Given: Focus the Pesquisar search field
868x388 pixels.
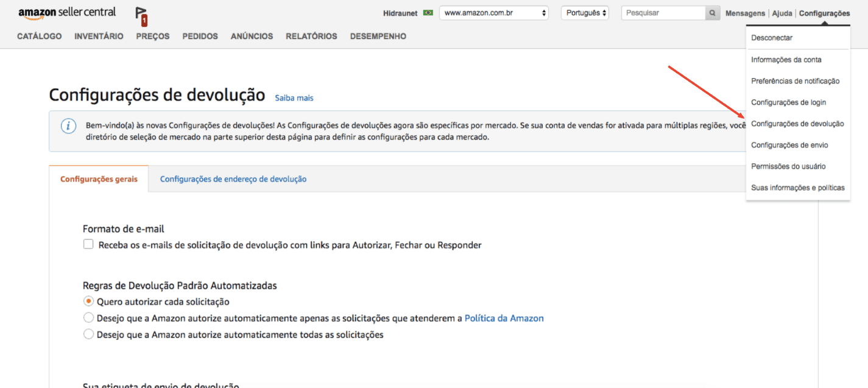Looking at the screenshot, I should coord(663,13).
